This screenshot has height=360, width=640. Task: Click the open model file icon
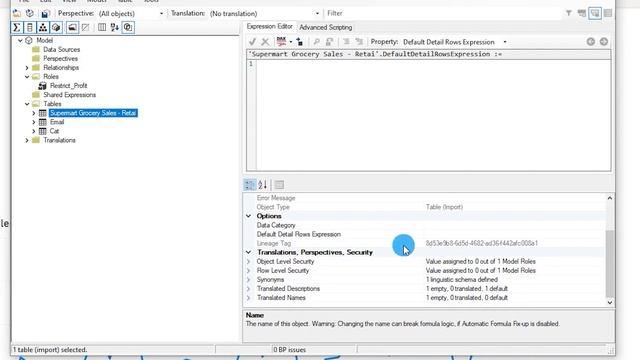17,13
